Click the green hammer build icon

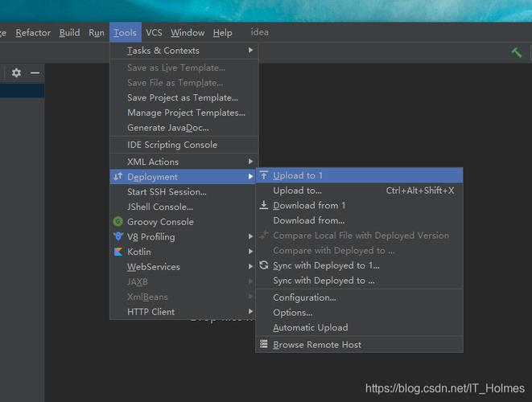[517, 52]
